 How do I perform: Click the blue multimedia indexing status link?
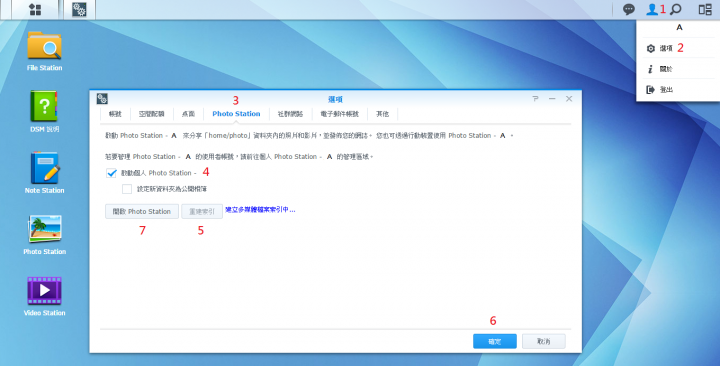(260, 210)
